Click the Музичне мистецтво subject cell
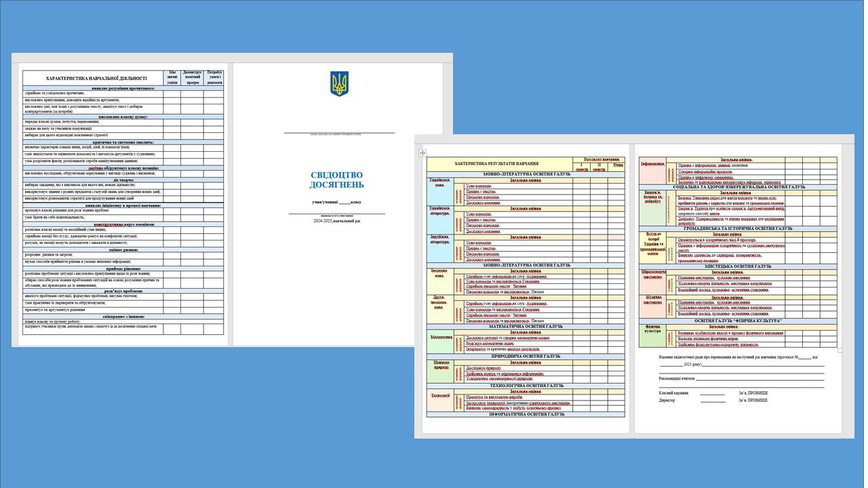The height and width of the screenshot is (488, 868). tap(652, 306)
